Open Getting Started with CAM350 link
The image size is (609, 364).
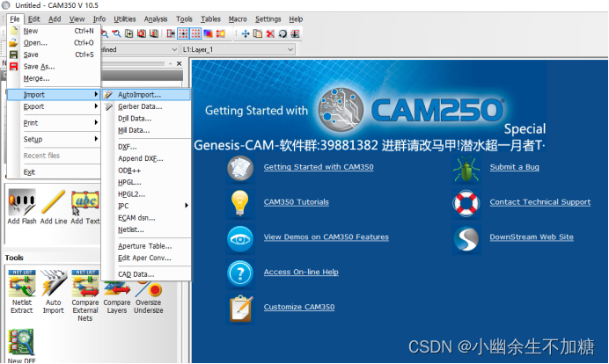(319, 167)
